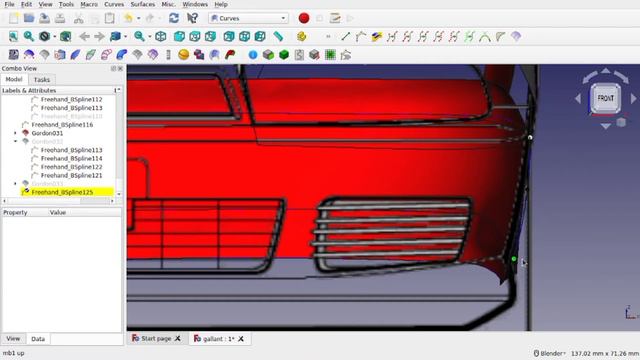Open the Curves workbench selector dropdown
Viewport: 640px width, 360px height.
coord(249,18)
